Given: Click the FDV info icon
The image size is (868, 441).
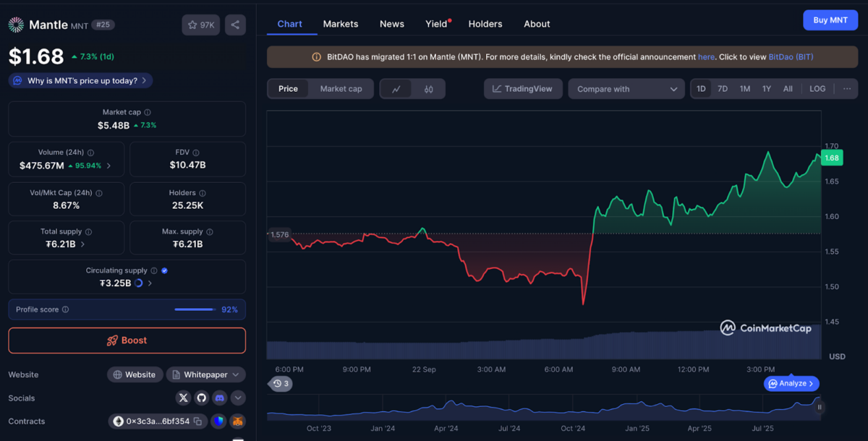Looking at the screenshot, I should pos(197,153).
